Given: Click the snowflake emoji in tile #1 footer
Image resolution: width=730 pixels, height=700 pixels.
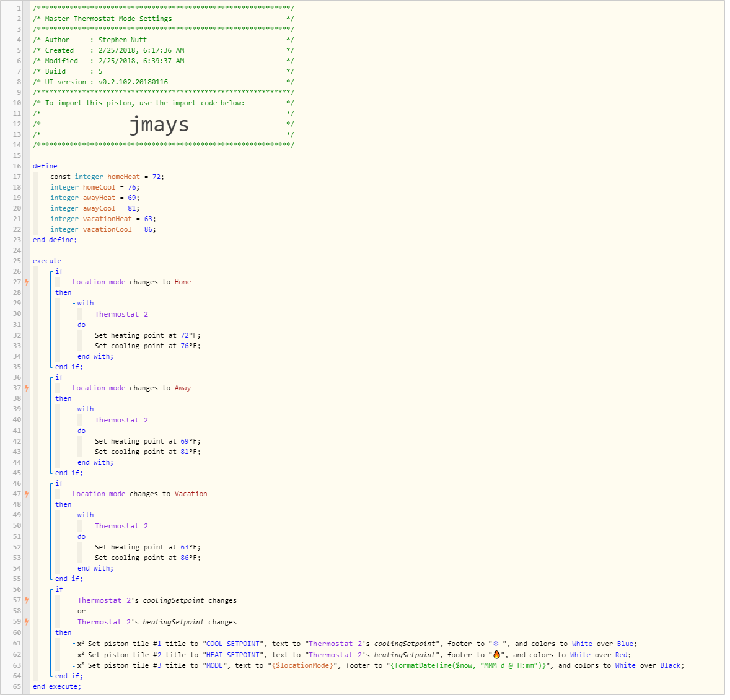Looking at the screenshot, I should point(496,644).
